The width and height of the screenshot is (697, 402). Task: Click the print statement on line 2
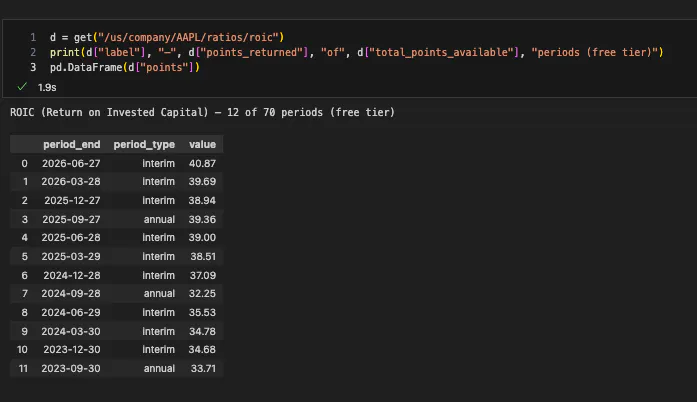click(x=357, y=52)
